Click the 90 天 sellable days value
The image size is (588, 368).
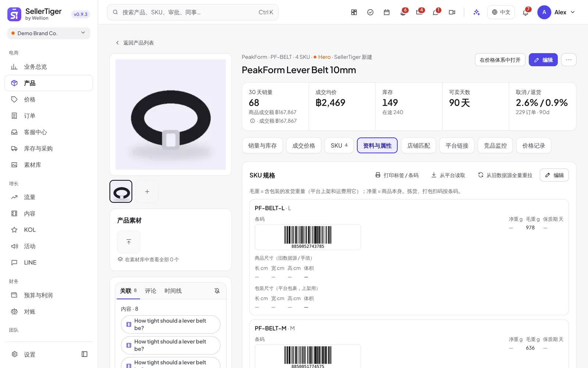459,103
